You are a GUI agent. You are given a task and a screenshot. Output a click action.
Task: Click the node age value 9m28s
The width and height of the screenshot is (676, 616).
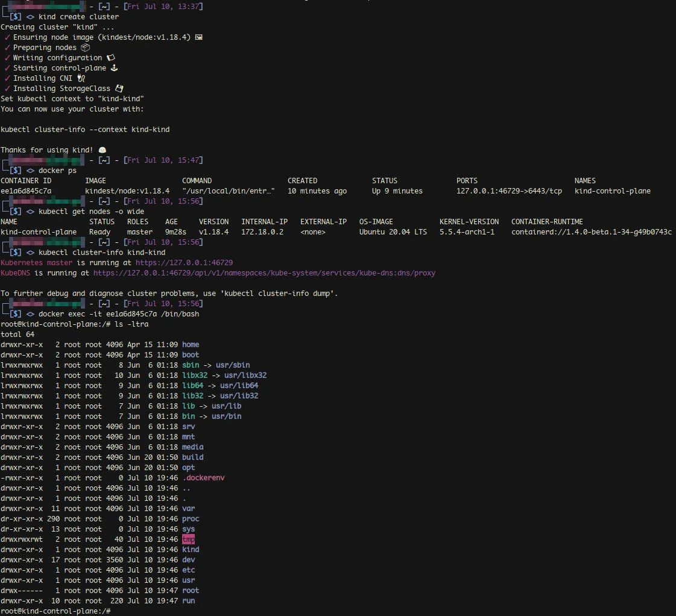175,232
